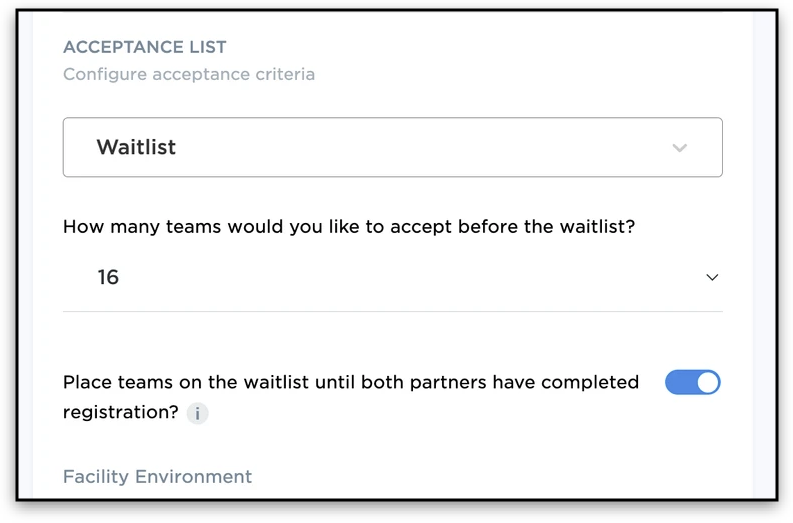Click the Configure acceptance criteria subtitle

pyautogui.click(x=189, y=74)
